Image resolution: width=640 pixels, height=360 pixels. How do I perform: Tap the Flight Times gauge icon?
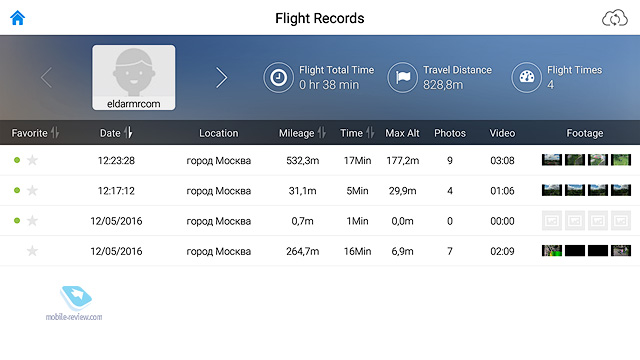[x=527, y=78]
